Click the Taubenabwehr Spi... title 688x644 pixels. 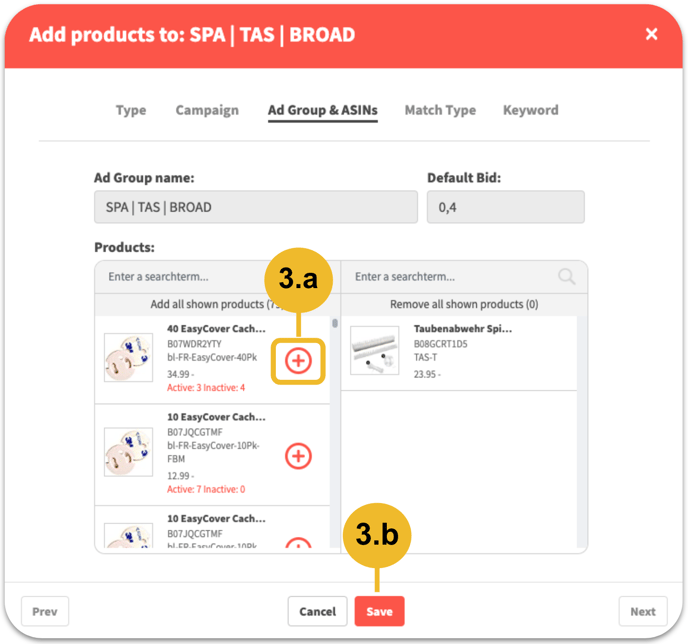tap(462, 329)
